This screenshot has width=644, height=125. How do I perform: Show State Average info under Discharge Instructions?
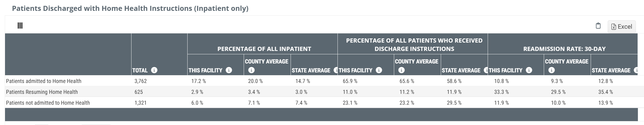pos(486,70)
